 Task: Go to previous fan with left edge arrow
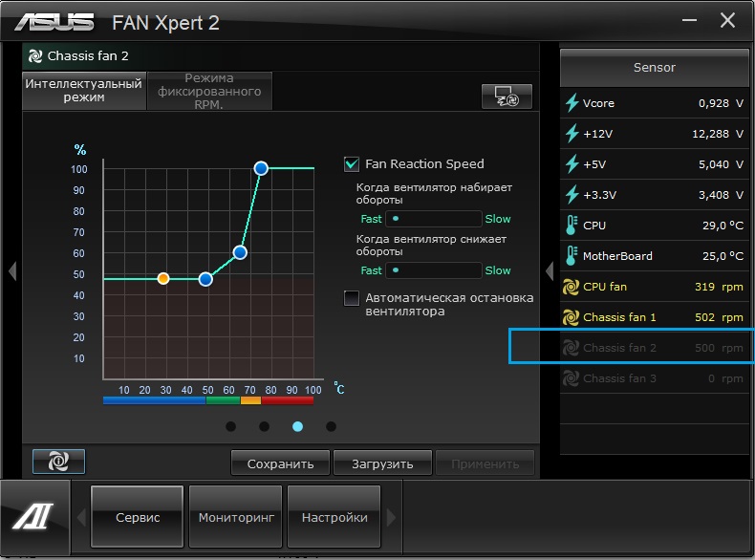(x=12, y=270)
